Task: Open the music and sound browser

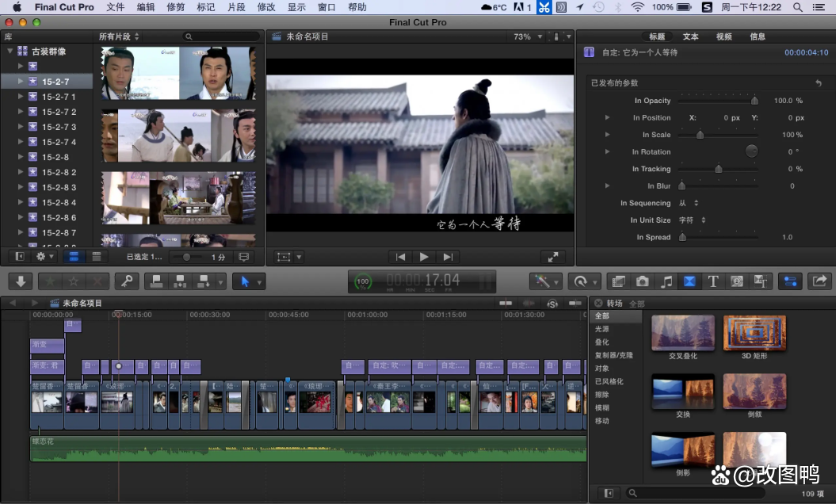Action: pos(666,281)
